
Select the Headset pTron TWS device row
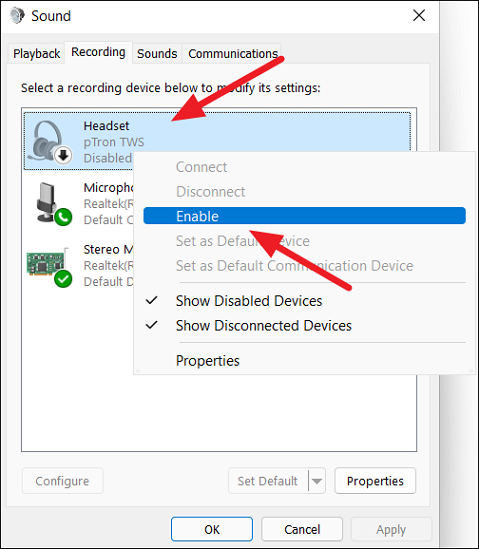click(x=217, y=141)
